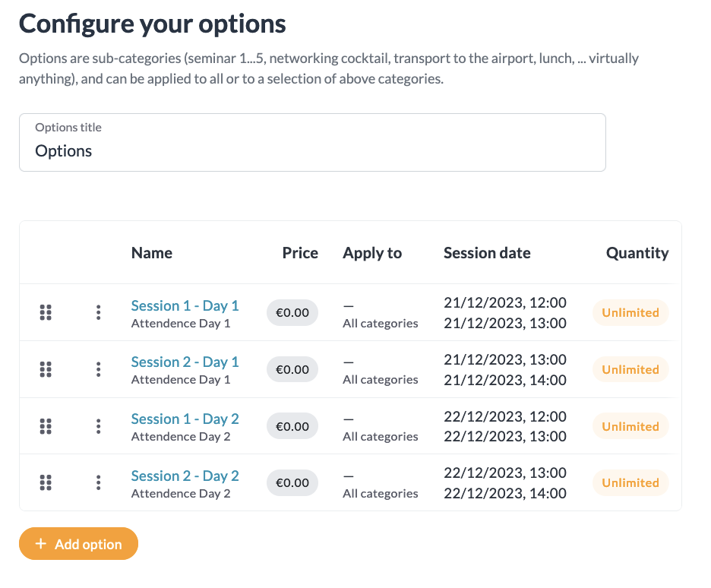Select the Session 1 - Day 2 link
The height and width of the screenshot is (588, 711).
click(185, 419)
